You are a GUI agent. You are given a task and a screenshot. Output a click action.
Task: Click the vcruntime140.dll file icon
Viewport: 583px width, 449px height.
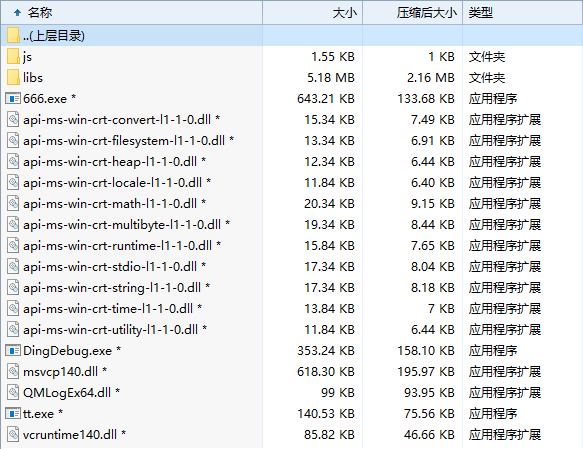pos(13,435)
